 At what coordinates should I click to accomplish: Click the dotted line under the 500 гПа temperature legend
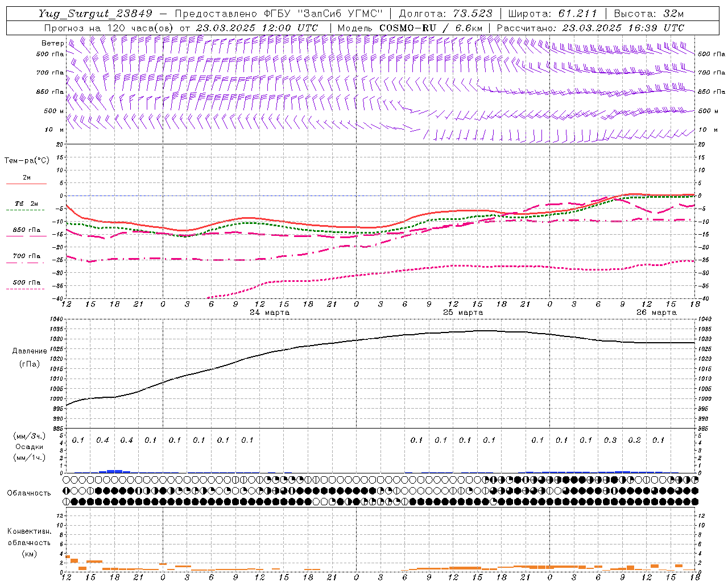pyautogui.click(x=26, y=289)
